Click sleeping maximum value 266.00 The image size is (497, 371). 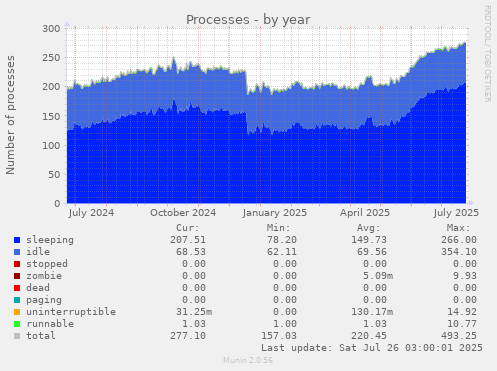point(459,240)
